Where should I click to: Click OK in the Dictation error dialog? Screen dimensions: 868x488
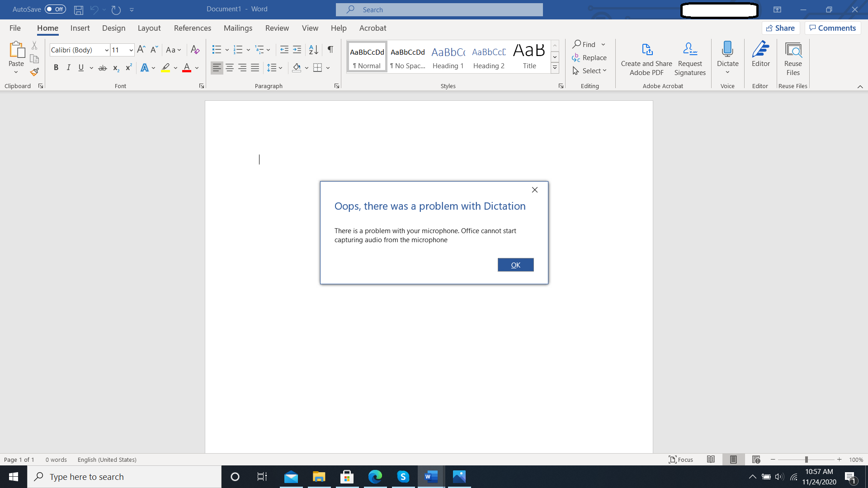pos(515,265)
